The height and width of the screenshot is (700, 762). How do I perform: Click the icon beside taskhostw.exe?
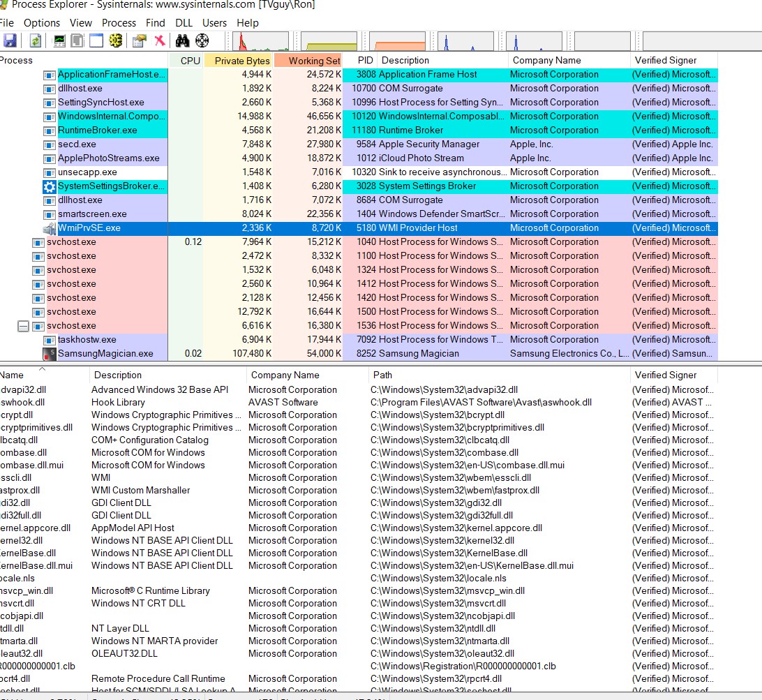click(50, 341)
